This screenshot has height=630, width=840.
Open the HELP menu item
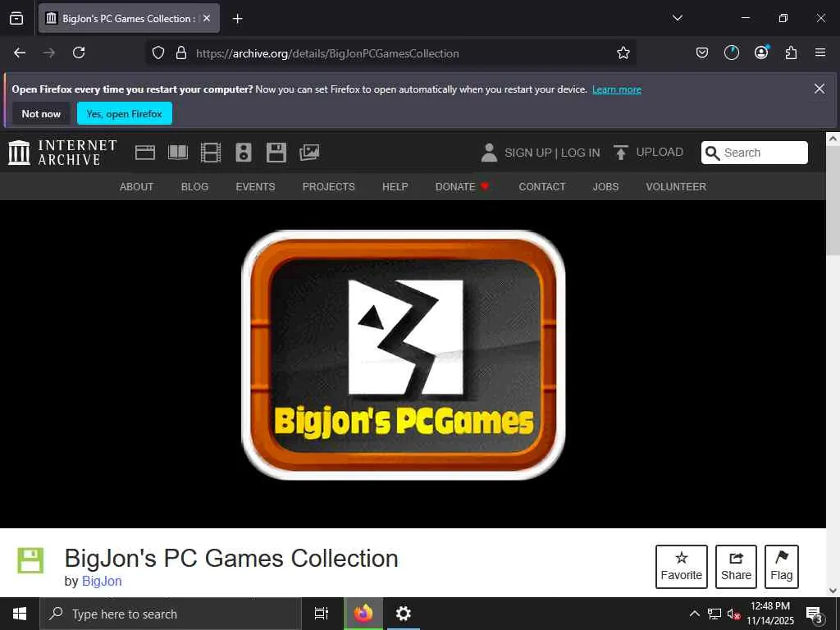pyautogui.click(x=395, y=186)
